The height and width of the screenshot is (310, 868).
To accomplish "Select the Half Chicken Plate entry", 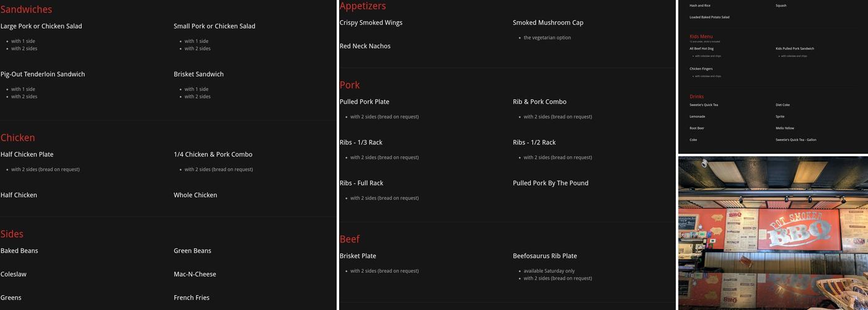I will point(27,154).
